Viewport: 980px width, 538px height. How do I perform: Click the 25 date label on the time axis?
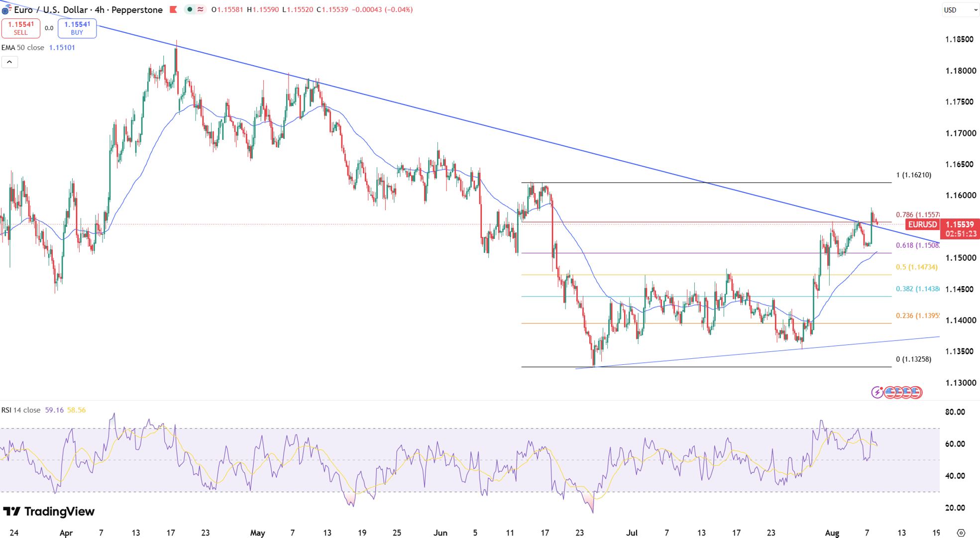(x=397, y=533)
